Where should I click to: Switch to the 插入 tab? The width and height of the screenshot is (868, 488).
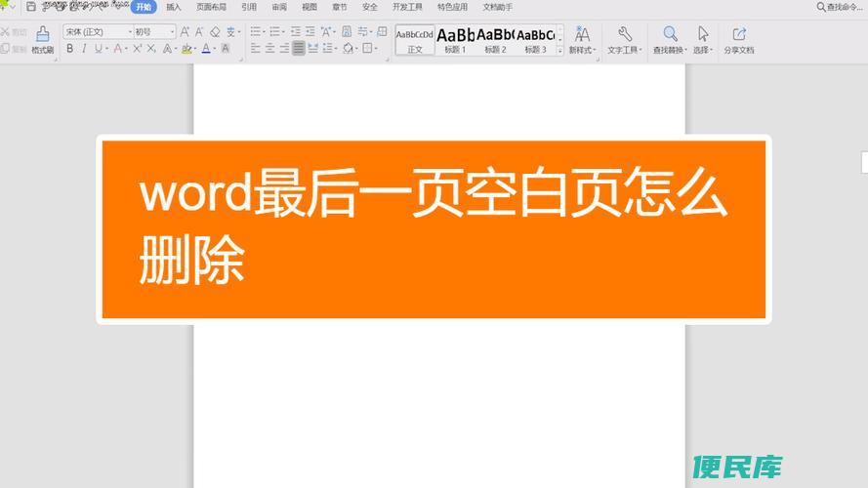(x=174, y=7)
